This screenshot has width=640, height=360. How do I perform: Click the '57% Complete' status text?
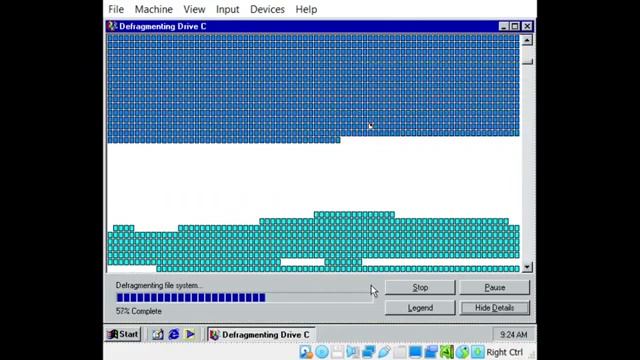coord(138,311)
